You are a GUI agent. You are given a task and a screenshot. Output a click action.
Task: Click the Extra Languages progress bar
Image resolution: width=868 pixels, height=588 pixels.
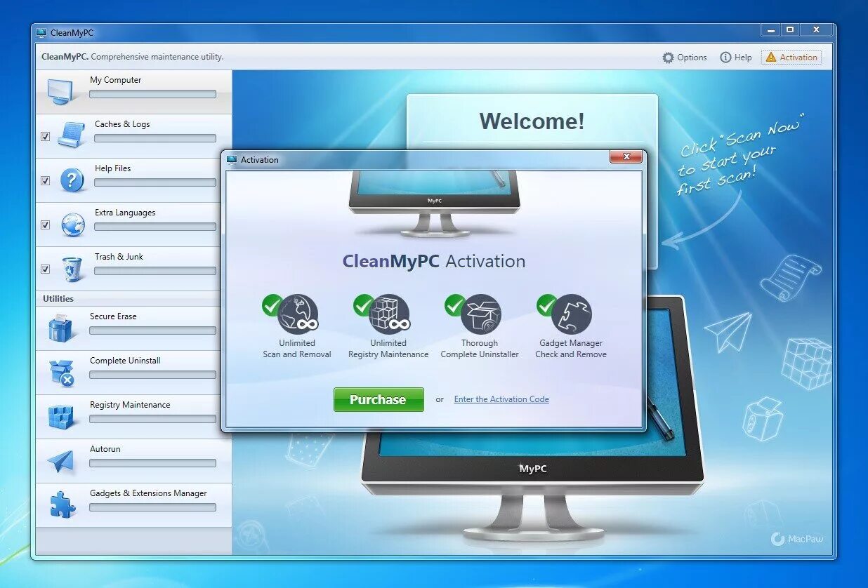[155, 227]
